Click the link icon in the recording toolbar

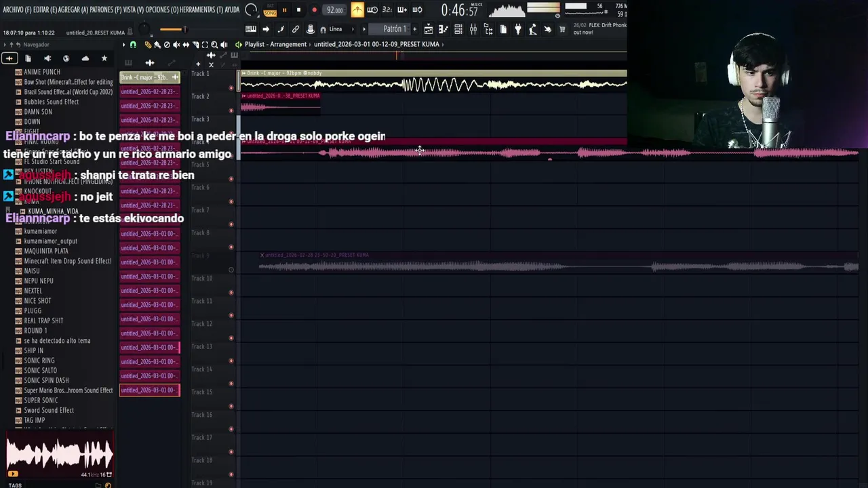pyautogui.click(x=296, y=29)
